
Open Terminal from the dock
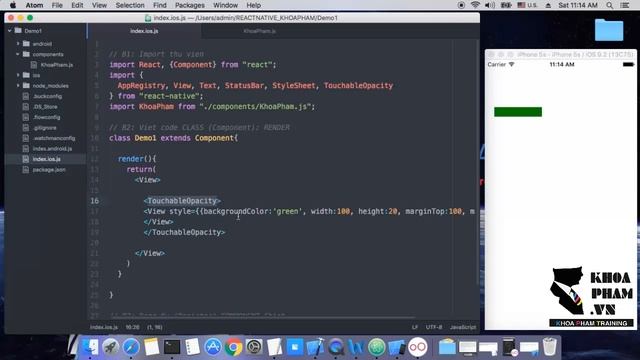click(x=172, y=347)
